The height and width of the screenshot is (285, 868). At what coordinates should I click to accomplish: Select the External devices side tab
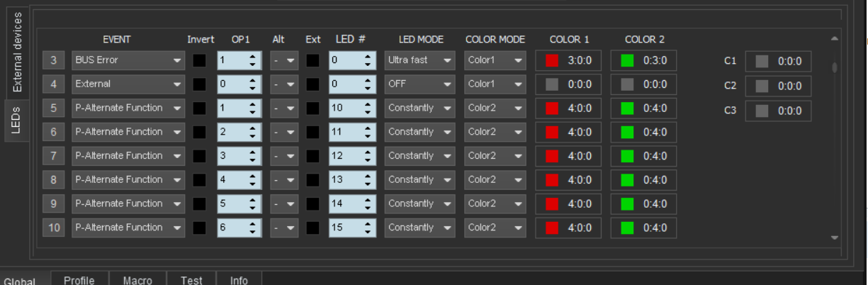[18, 53]
